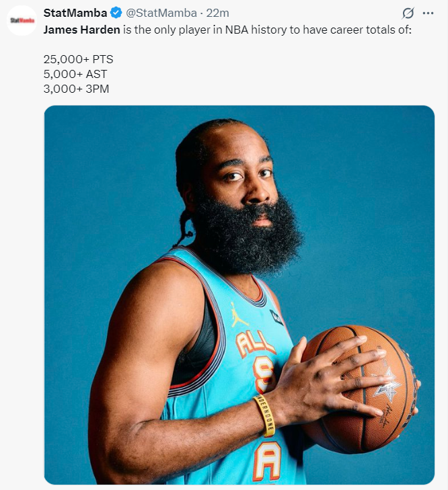Image resolution: width=448 pixels, height=490 pixels.
Task: Click the blue verified badge
Action: [116, 13]
